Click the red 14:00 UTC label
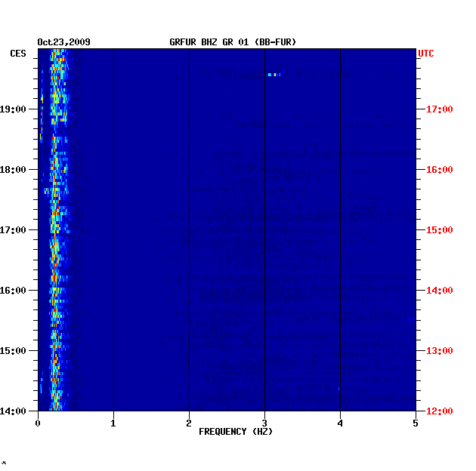Viewport: 476px width, 471px height. pyautogui.click(x=439, y=291)
